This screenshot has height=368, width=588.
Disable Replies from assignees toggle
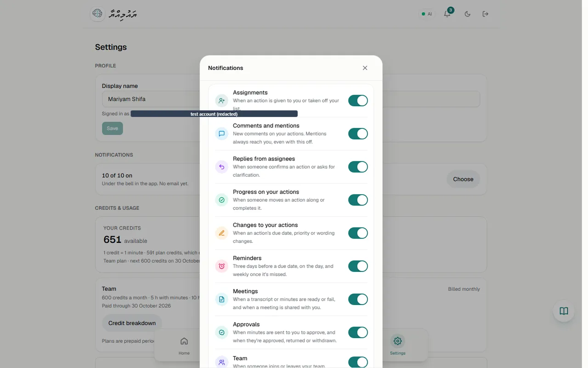[358, 167]
